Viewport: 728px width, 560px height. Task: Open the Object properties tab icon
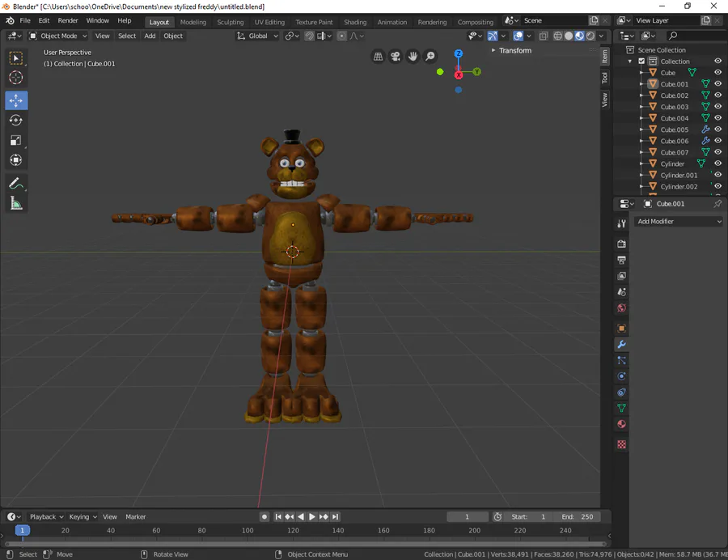point(622,329)
